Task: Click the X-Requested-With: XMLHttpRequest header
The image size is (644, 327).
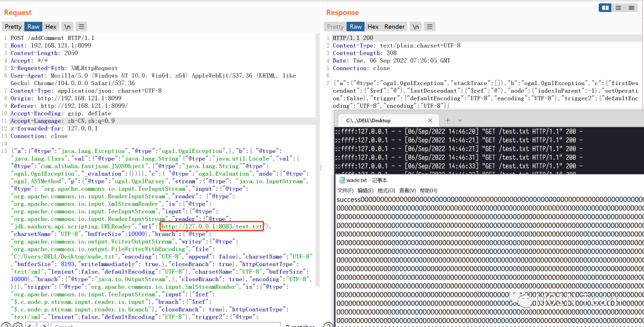Action: click(64, 68)
